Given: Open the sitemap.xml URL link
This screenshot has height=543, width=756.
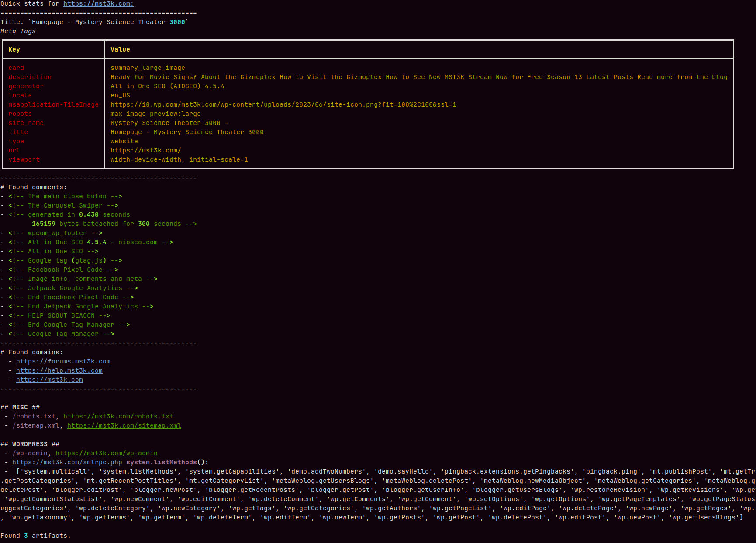Looking at the screenshot, I should point(124,425).
